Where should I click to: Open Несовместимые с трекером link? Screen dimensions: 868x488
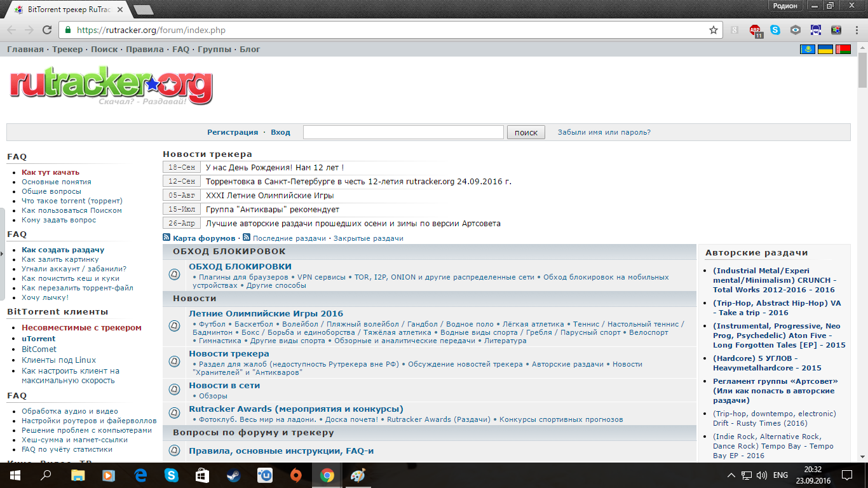(81, 328)
